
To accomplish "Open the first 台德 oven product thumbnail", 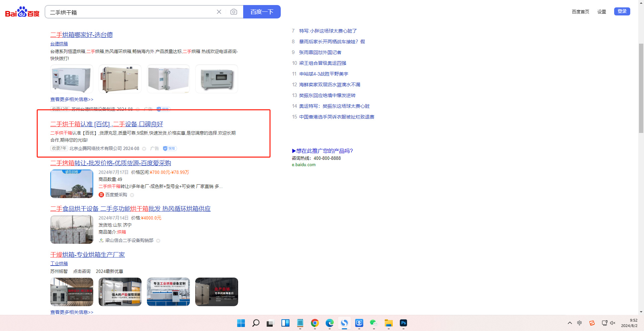I will click(x=72, y=79).
